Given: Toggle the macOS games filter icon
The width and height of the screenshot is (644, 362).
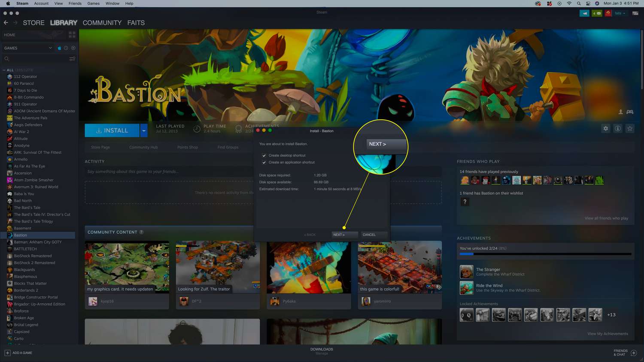Looking at the screenshot, I should (59, 48).
